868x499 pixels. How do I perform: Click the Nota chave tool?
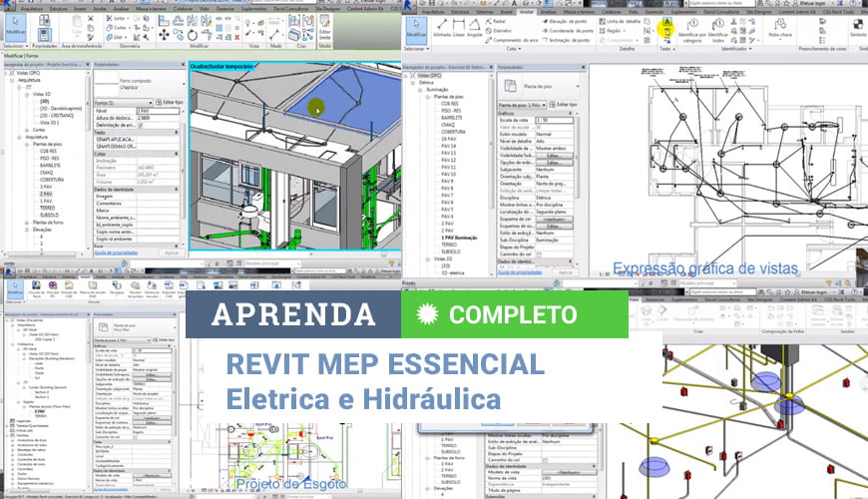click(780, 28)
